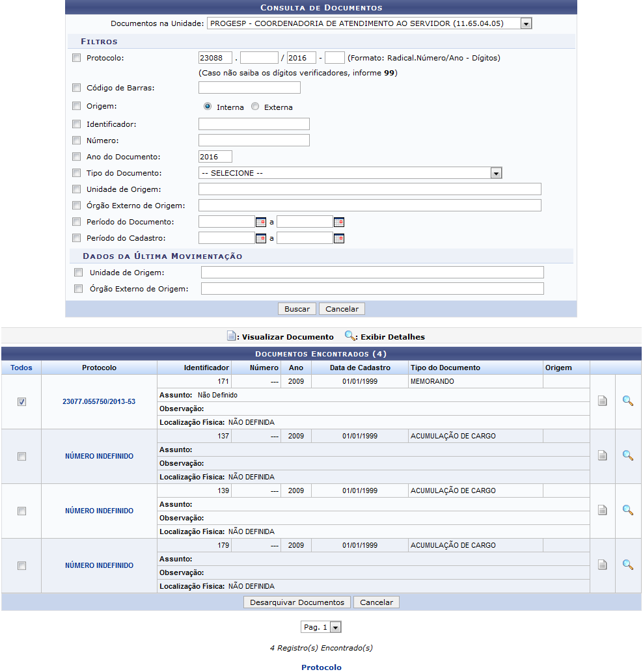Enable Unidade de Origem checkbox under Última Movimentação
Image resolution: width=643 pixels, height=672 pixels.
point(79,272)
